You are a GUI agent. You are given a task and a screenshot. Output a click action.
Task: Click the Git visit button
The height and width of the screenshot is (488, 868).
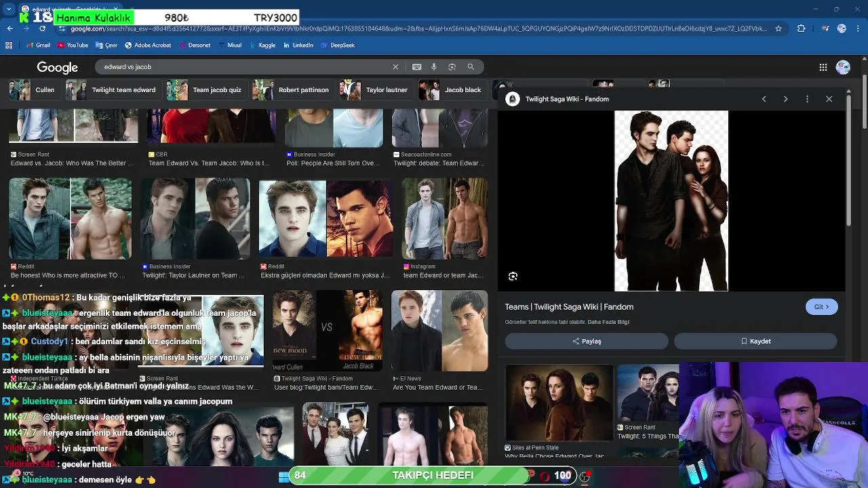pos(821,306)
